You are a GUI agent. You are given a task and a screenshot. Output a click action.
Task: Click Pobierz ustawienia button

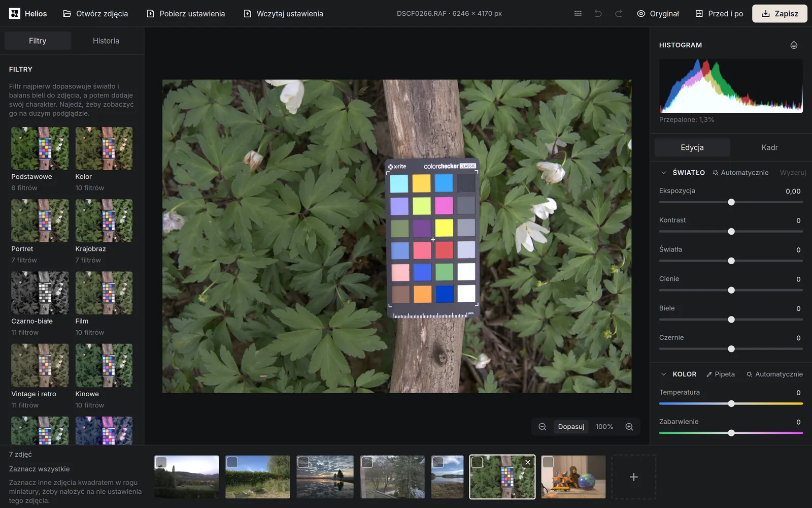pos(186,14)
